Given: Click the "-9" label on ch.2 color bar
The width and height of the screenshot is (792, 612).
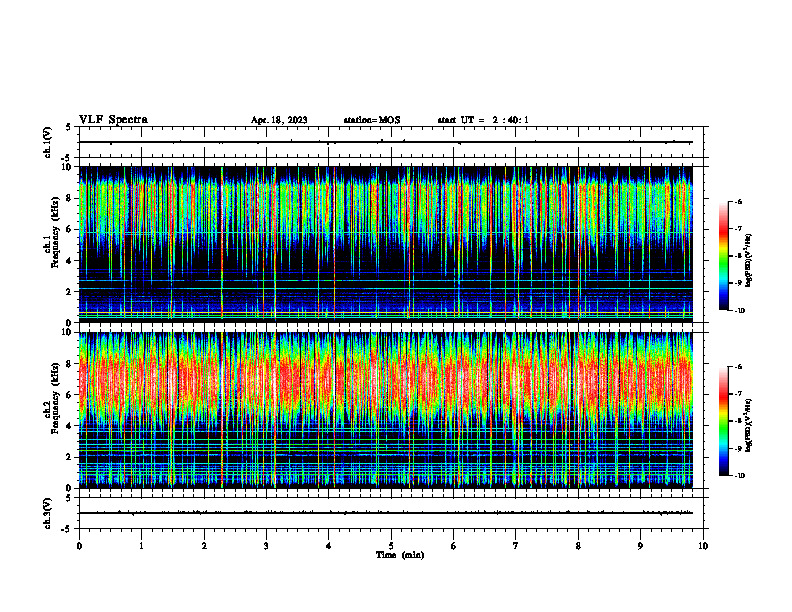Looking at the screenshot, I should click(738, 448).
